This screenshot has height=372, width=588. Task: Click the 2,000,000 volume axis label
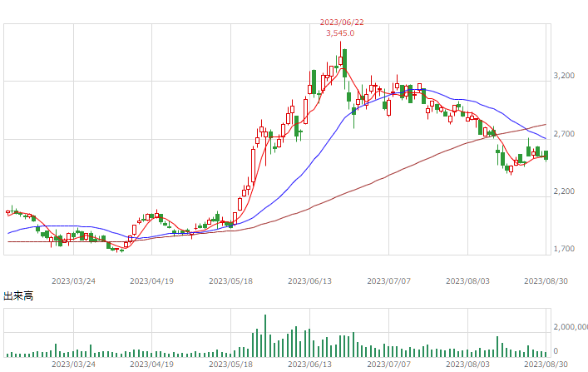tap(571, 327)
